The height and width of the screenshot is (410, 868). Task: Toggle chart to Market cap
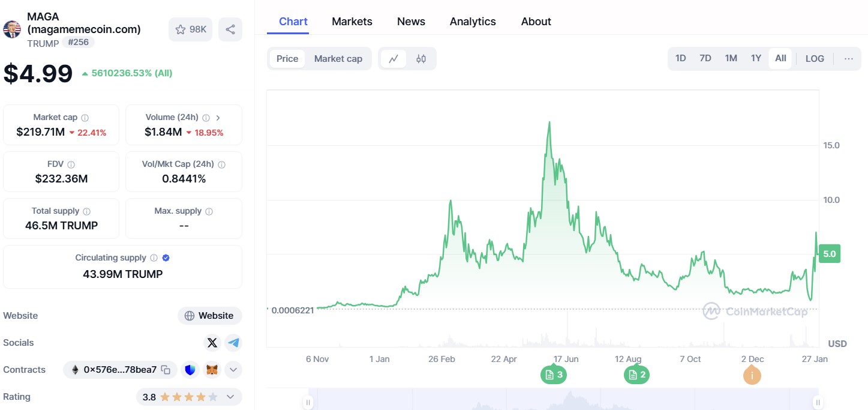click(x=338, y=59)
